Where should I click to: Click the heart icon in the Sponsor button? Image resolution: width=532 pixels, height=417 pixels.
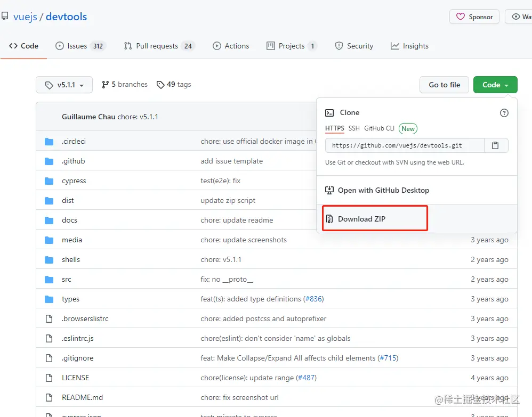point(461,17)
